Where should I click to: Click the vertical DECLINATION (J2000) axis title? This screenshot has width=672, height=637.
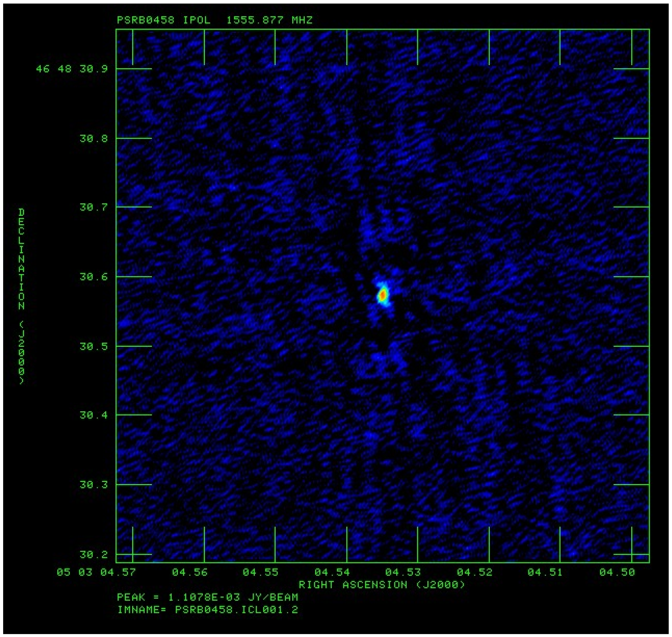21,296
